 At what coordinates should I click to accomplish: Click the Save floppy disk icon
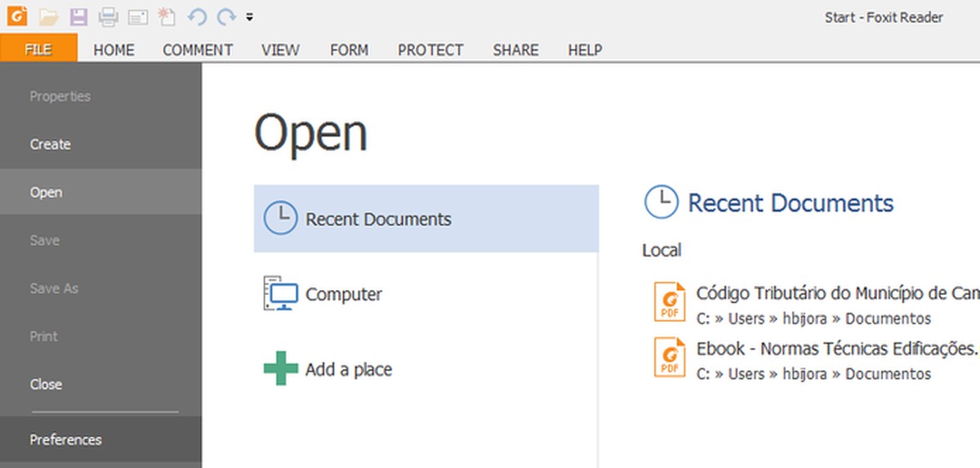78,16
